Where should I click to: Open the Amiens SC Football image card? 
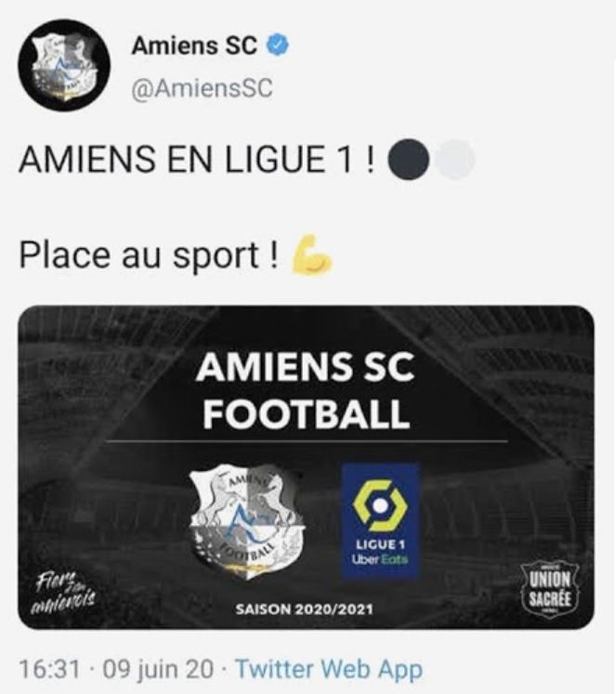[x=307, y=467]
